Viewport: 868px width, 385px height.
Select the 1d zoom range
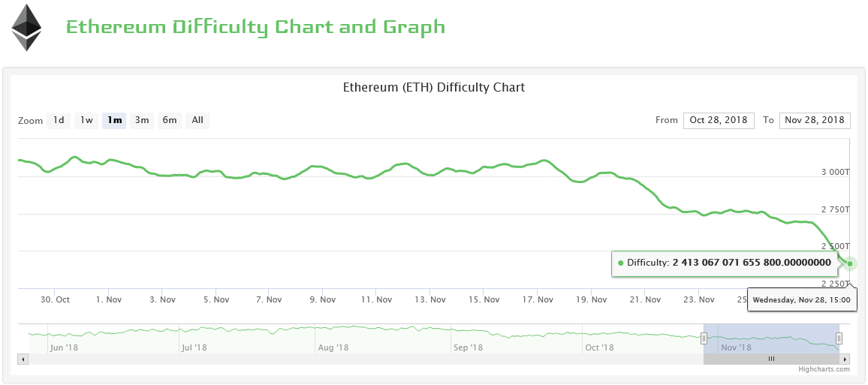click(59, 120)
